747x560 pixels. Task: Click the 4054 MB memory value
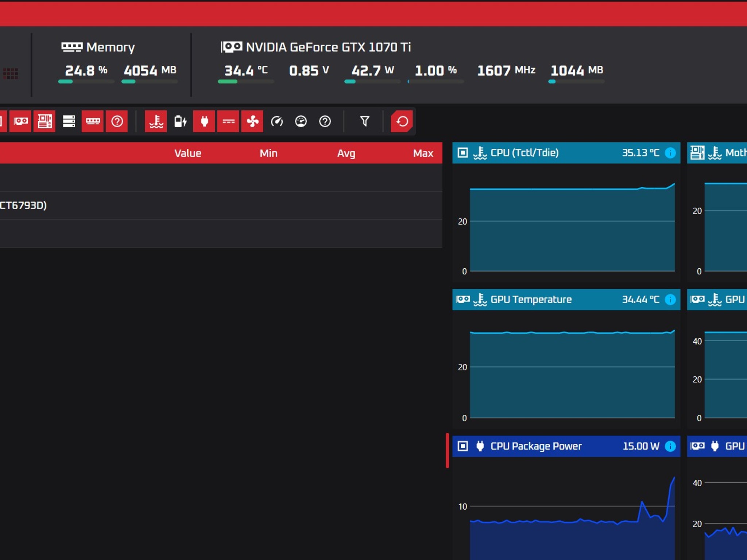[x=150, y=70]
